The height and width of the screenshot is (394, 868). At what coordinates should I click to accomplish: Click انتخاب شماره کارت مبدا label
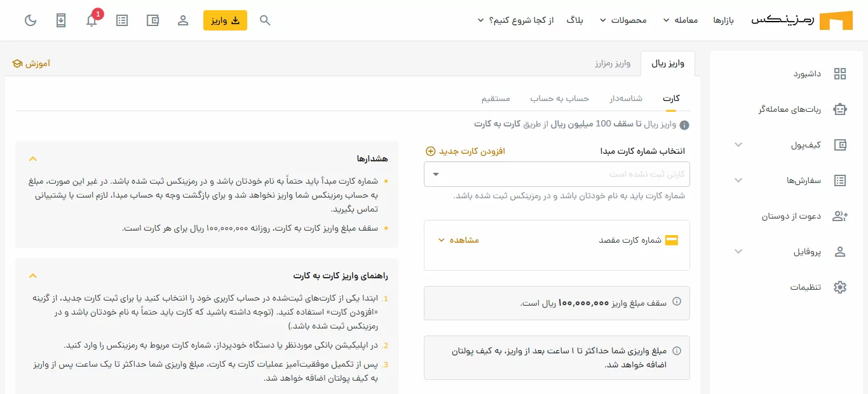click(x=642, y=151)
